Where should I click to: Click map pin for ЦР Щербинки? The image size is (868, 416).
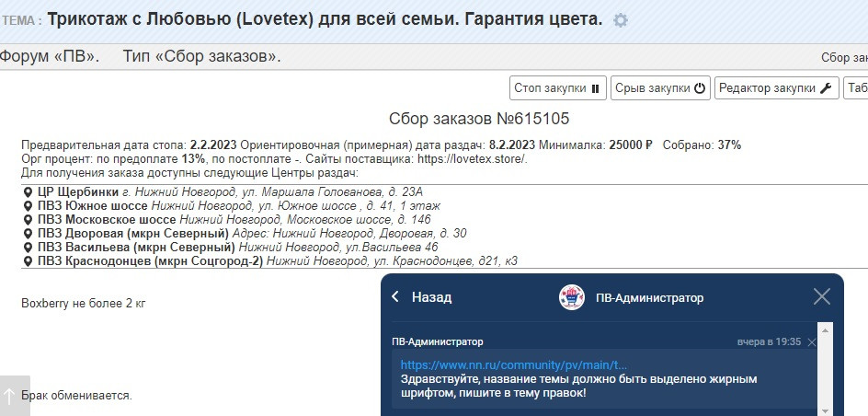coord(29,192)
